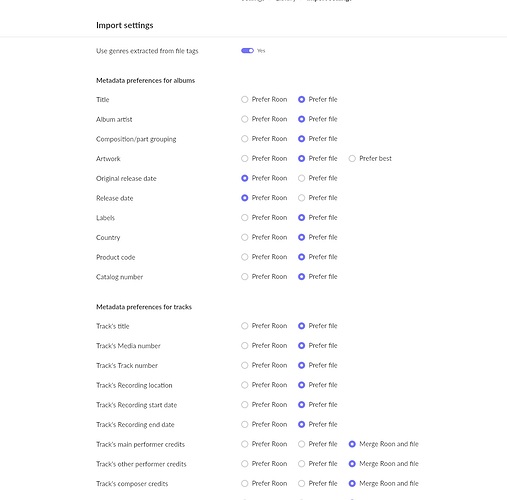
Task: Select Prefer Roon for album Title
Action: pos(245,99)
